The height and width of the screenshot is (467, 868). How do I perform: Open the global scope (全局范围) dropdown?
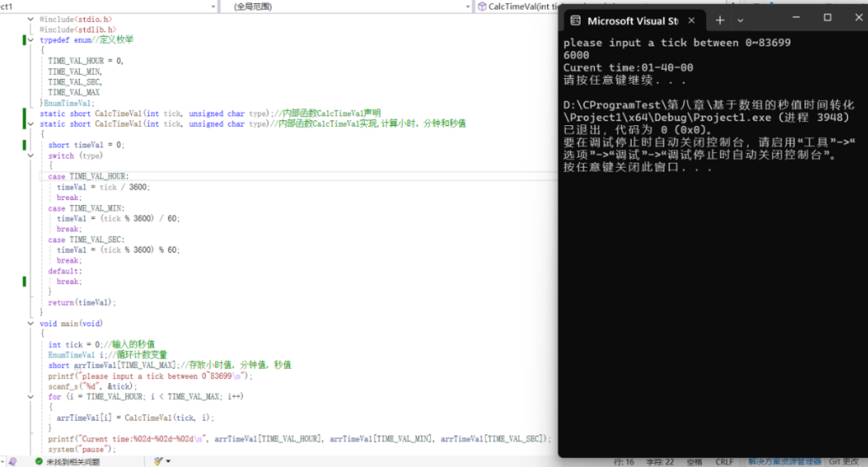coord(347,7)
